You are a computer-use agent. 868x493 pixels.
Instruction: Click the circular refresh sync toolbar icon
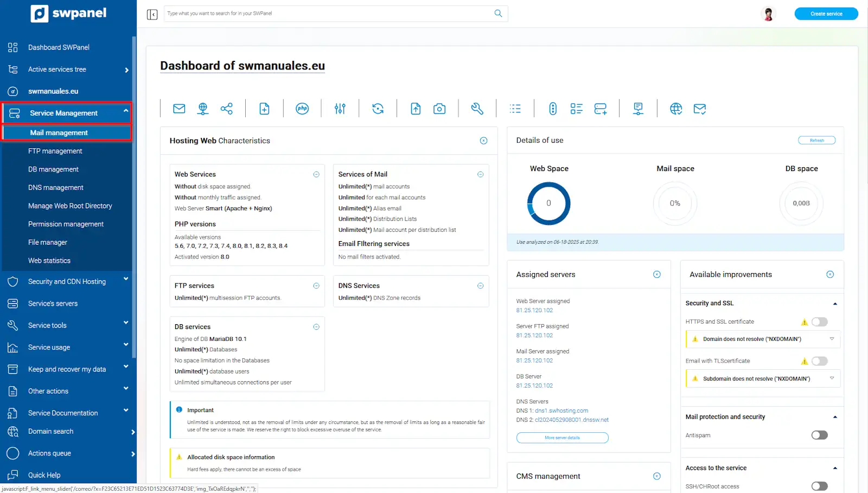click(x=378, y=109)
